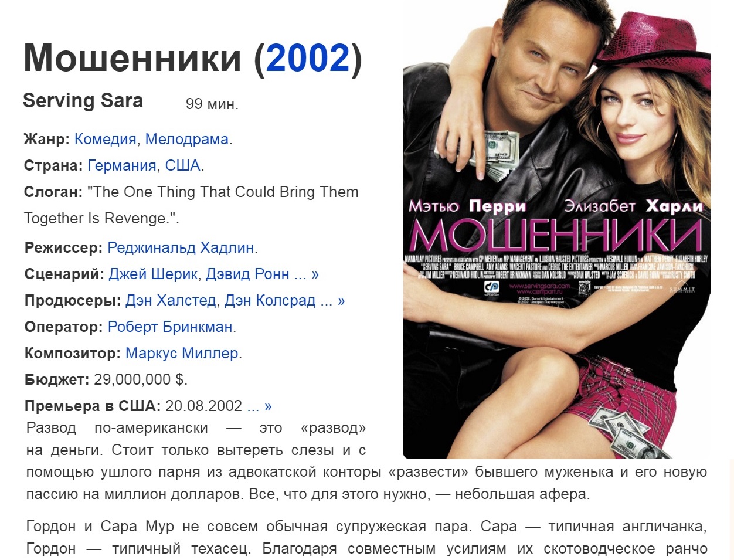Click the film synopsis paragraph about Гордон
Viewport: 734px width, 560px height.
(x=366, y=538)
